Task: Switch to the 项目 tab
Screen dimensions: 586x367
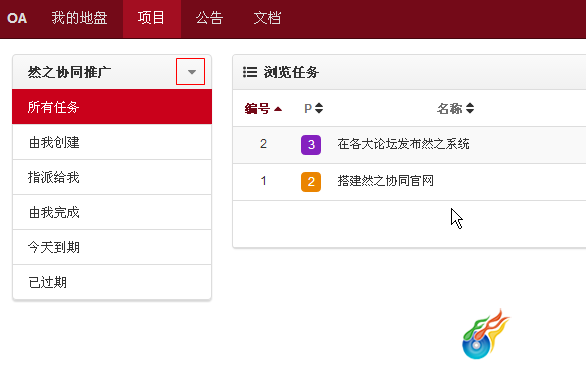Action: [151, 18]
